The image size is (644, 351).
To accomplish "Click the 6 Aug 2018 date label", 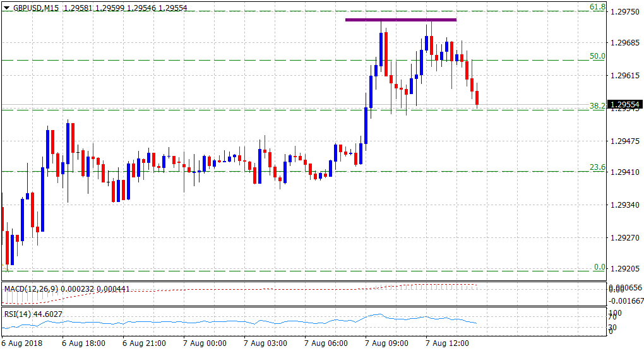I will (x=23, y=343).
